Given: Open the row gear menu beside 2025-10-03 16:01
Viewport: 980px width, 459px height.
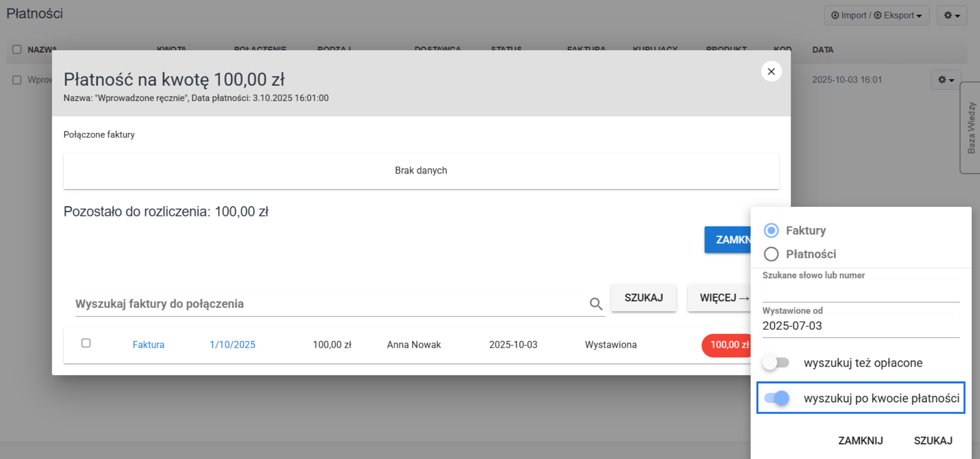Looking at the screenshot, I should [x=946, y=80].
